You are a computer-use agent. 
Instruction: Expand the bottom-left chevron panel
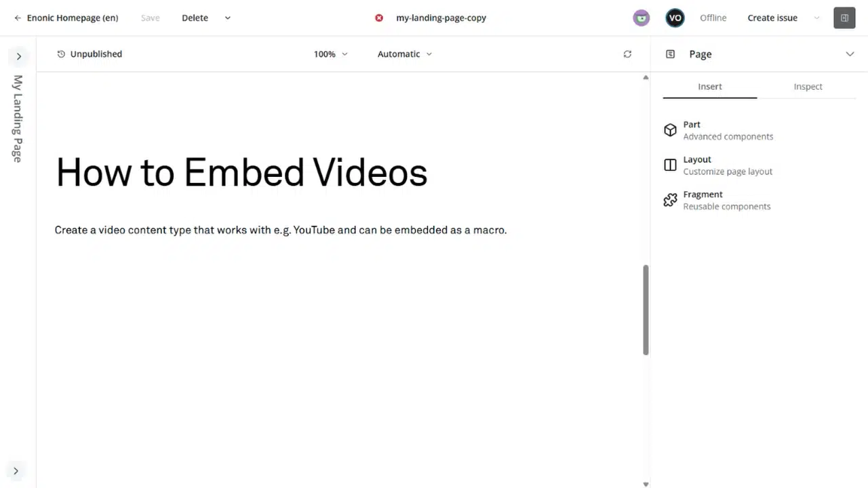(16, 471)
